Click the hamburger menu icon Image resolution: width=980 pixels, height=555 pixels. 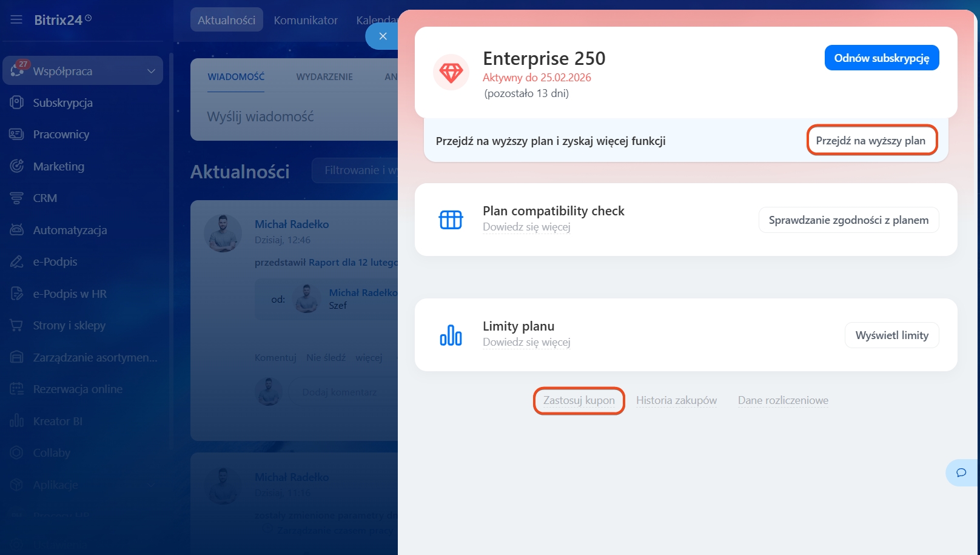click(x=16, y=20)
